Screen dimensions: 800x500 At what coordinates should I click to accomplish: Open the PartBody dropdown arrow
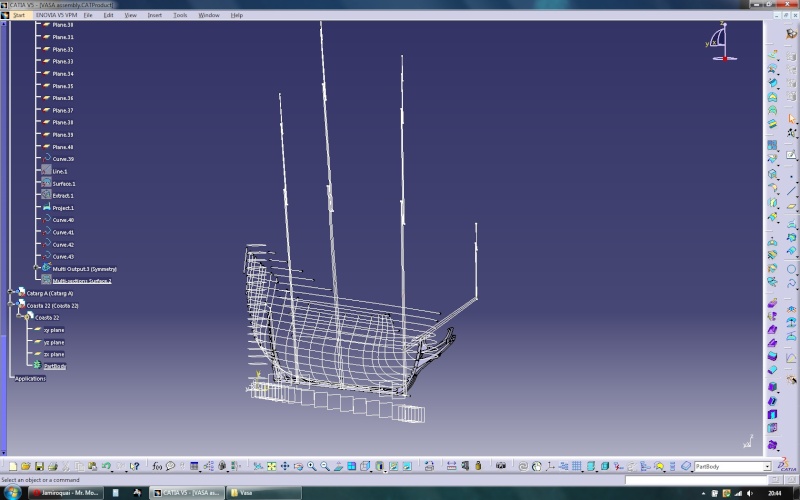tap(767, 467)
